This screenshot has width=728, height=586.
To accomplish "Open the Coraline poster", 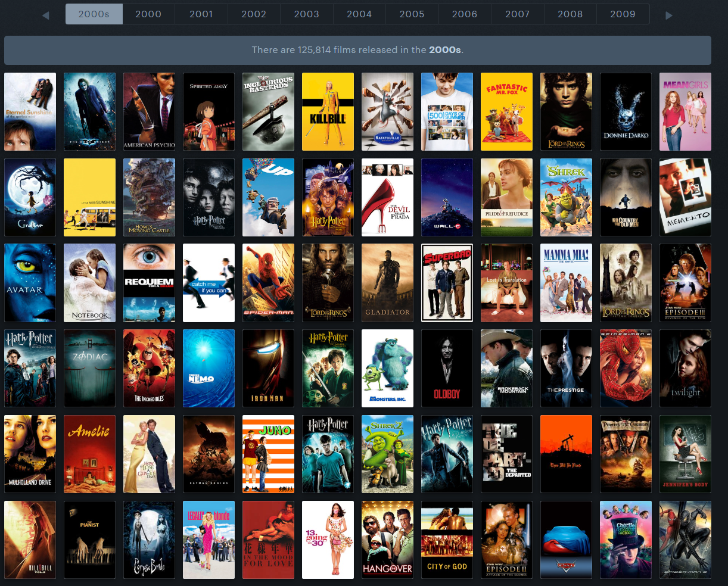I will (30, 197).
